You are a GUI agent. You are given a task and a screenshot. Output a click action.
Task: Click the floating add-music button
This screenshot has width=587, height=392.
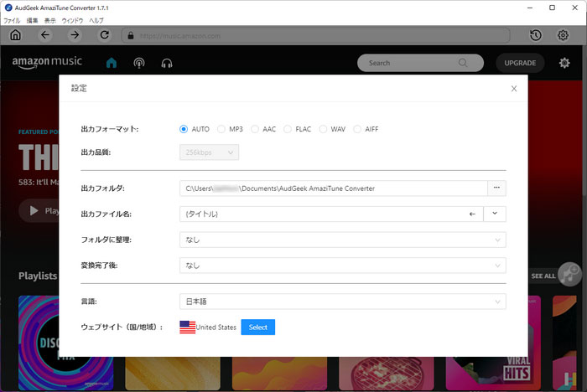[569, 274]
